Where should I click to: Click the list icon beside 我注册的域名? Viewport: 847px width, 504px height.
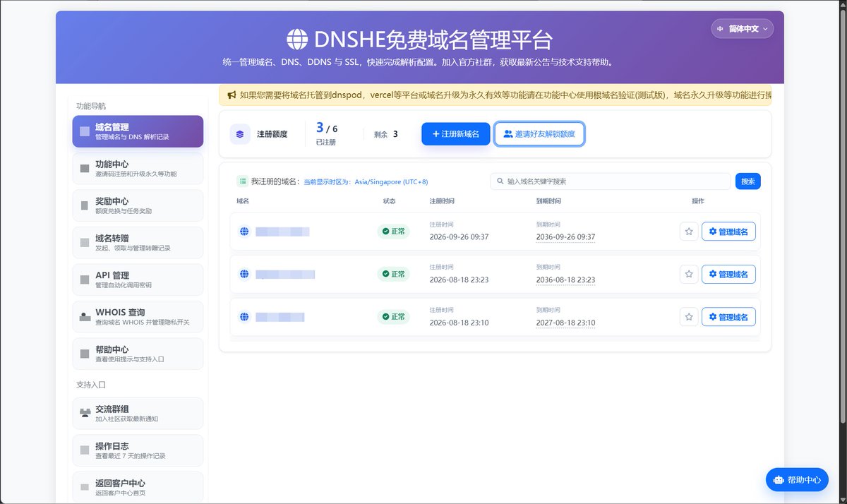point(243,181)
